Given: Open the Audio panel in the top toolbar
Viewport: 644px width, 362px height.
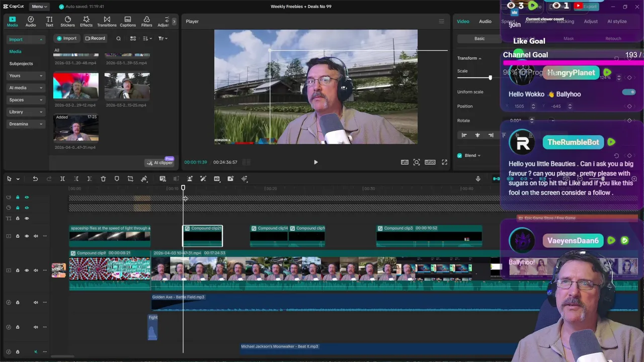Looking at the screenshot, I should (x=31, y=22).
